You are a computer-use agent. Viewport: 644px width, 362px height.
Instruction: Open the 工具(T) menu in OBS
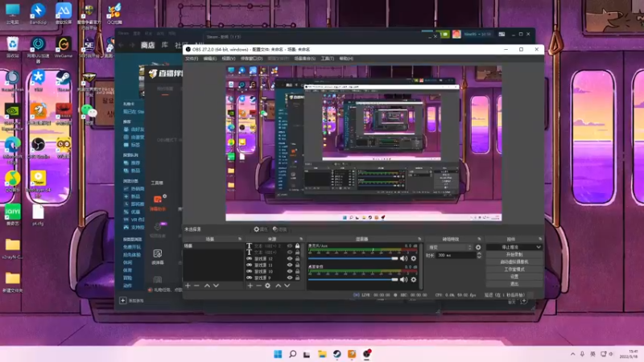click(x=328, y=59)
